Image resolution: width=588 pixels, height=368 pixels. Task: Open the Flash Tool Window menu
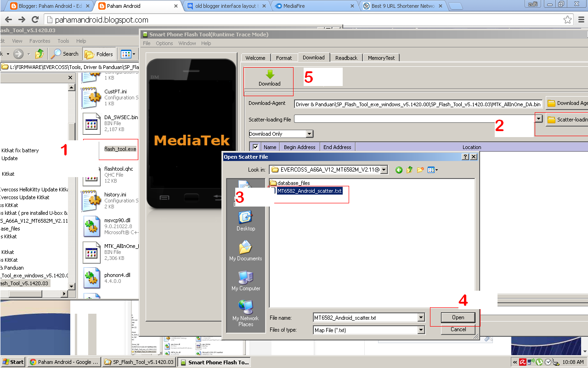click(187, 43)
